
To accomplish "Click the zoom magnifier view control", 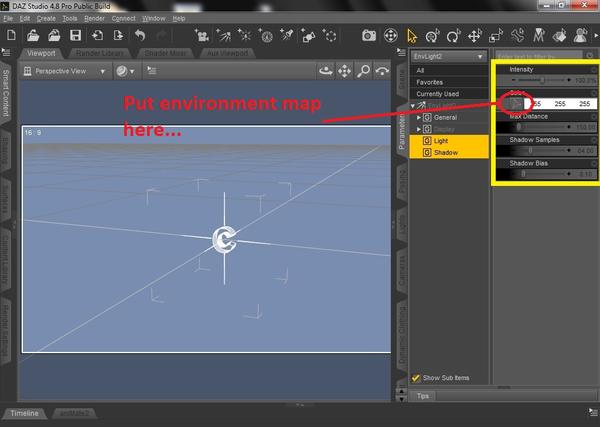I will pyautogui.click(x=363, y=71).
